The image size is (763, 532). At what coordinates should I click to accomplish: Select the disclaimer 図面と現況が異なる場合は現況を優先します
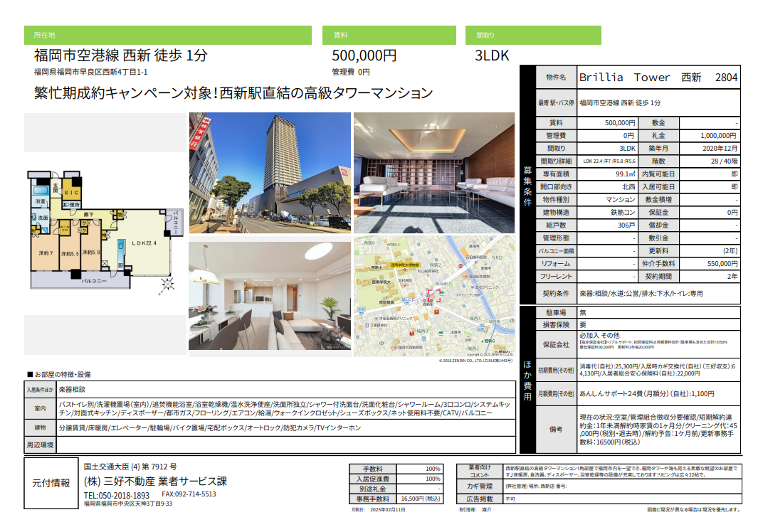pos(694,510)
